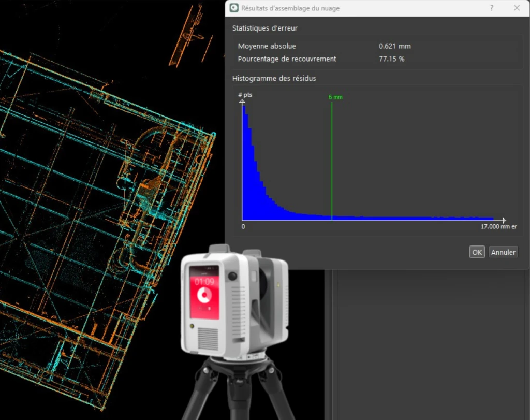Select the 77.15 % overlap value

click(391, 59)
